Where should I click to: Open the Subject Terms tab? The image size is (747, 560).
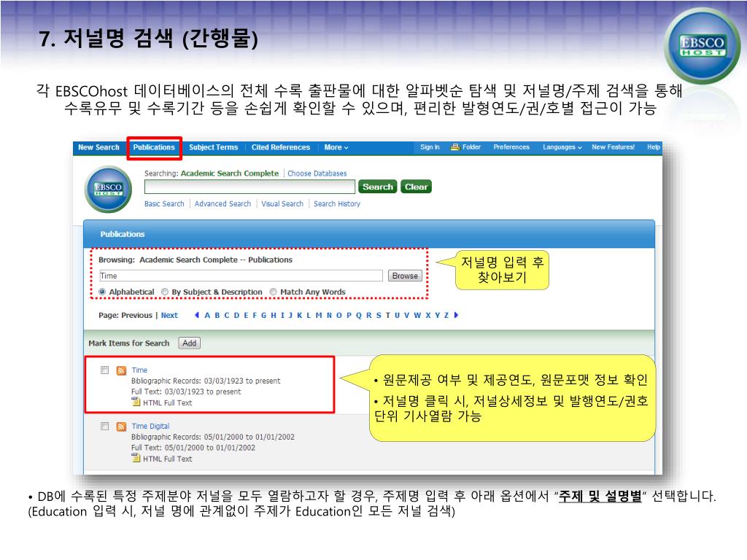click(x=214, y=147)
